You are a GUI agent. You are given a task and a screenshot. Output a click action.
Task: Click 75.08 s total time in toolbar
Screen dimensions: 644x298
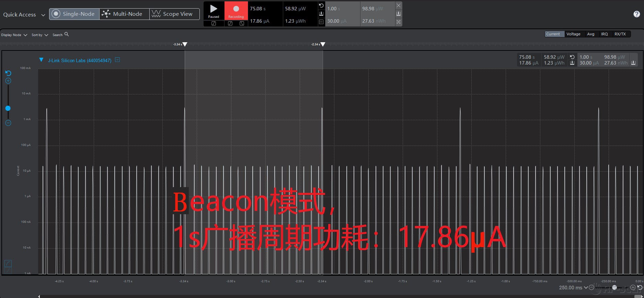(x=257, y=9)
